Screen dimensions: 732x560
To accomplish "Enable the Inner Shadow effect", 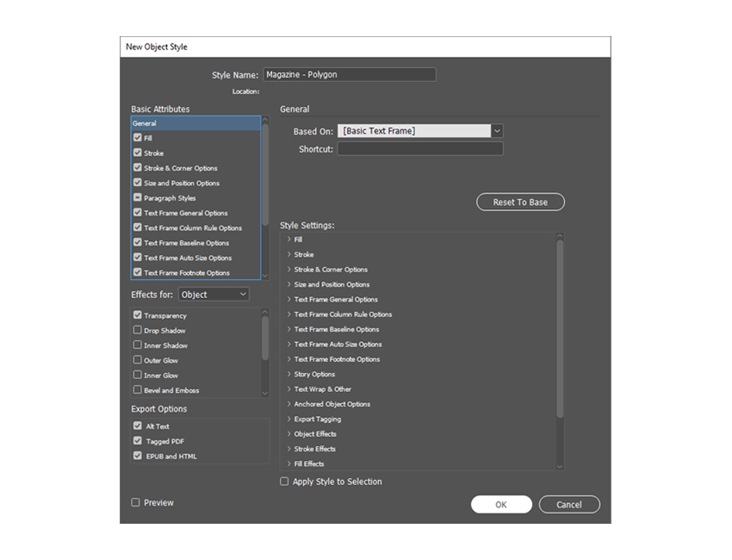I will (137, 345).
